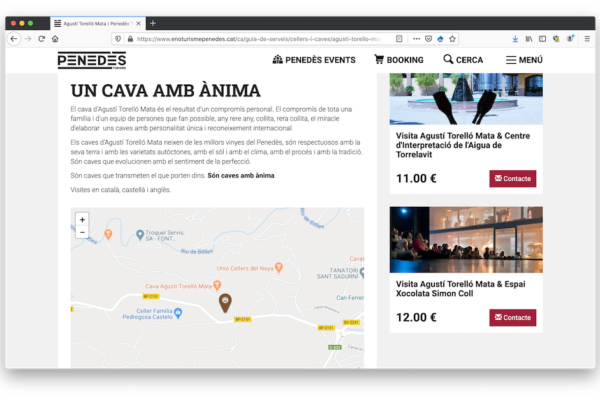Open Cerca search
The width and height of the screenshot is (600, 400).
[x=463, y=60]
